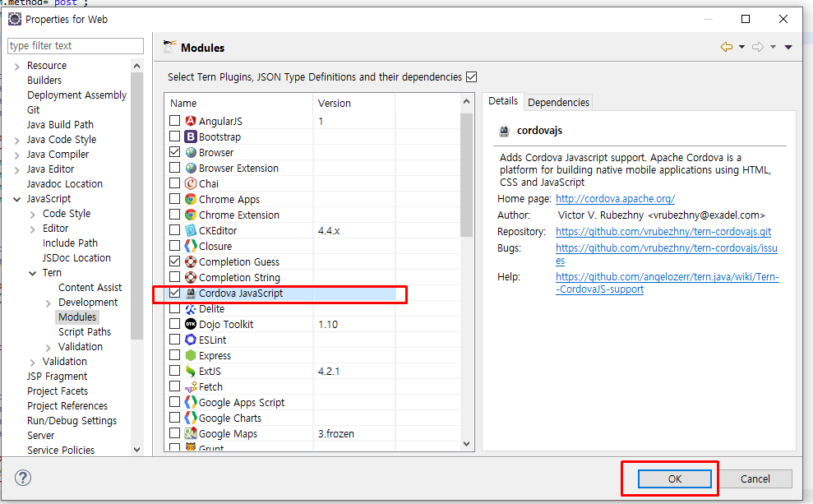This screenshot has width=813, height=504.
Task: Open the back history dropdown arrow
Action: 741,47
